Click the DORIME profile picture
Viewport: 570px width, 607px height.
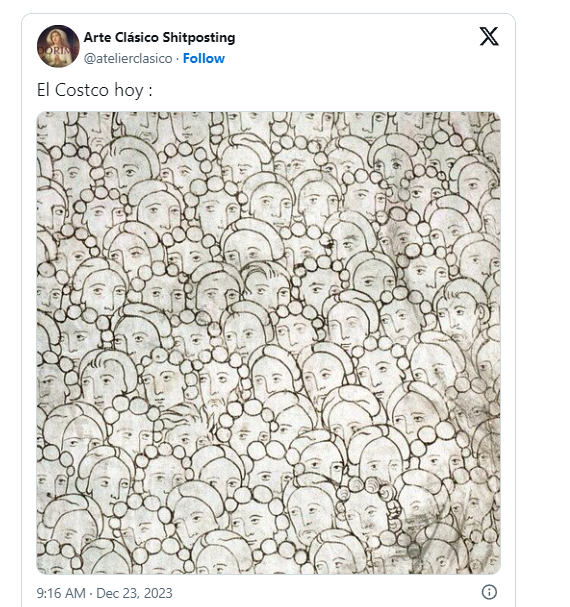click(x=58, y=46)
